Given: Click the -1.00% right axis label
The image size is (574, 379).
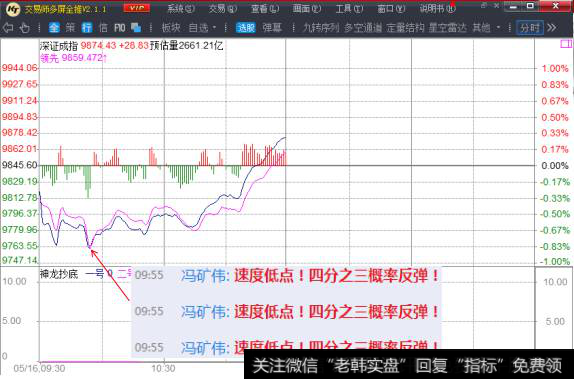Looking at the screenshot, I should pyautogui.click(x=555, y=261).
